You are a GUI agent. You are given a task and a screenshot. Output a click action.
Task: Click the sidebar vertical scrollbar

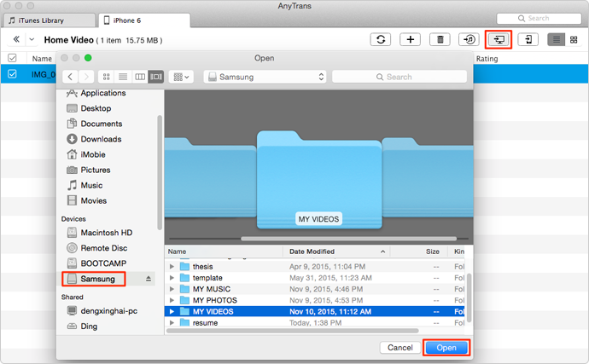point(160,172)
